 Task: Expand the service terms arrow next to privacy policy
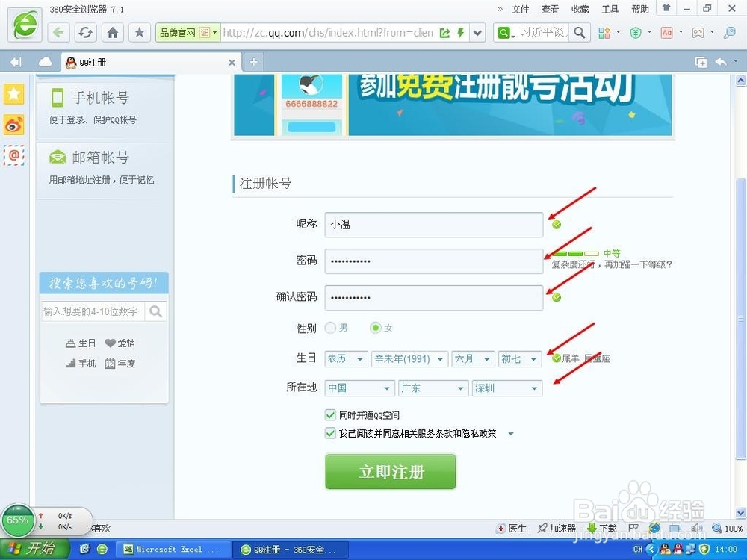pyautogui.click(x=511, y=434)
